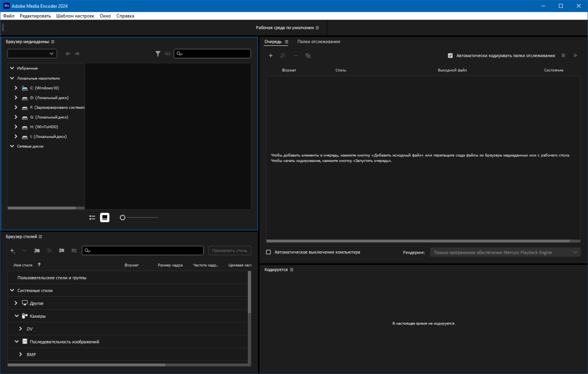Click the Применить стиль button
The image size is (588, 374).
click(229, 250)
